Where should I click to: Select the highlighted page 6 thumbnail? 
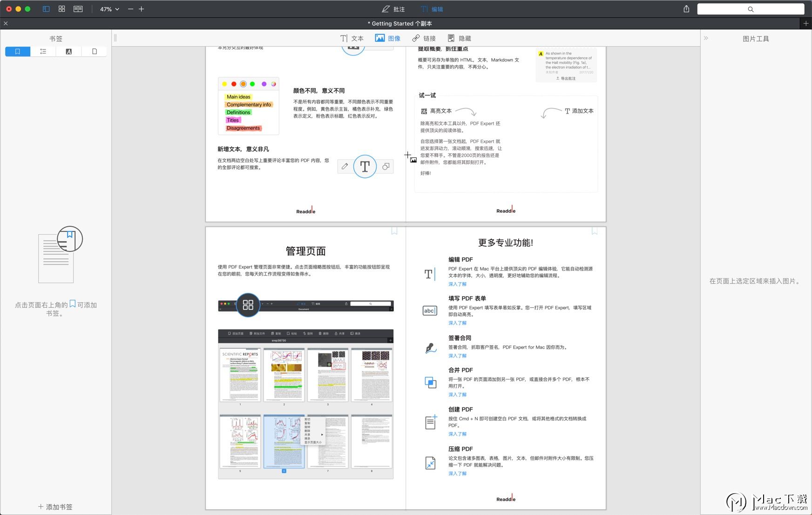tap(284, 441)
